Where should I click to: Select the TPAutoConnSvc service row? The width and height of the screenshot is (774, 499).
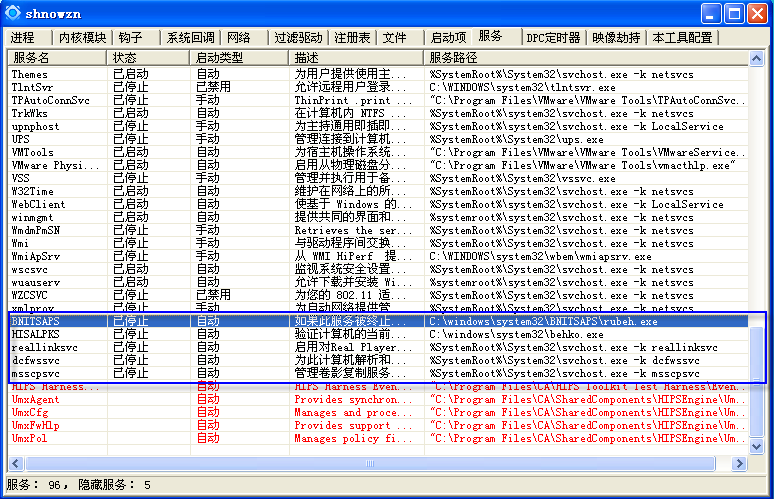coord(378,100)
